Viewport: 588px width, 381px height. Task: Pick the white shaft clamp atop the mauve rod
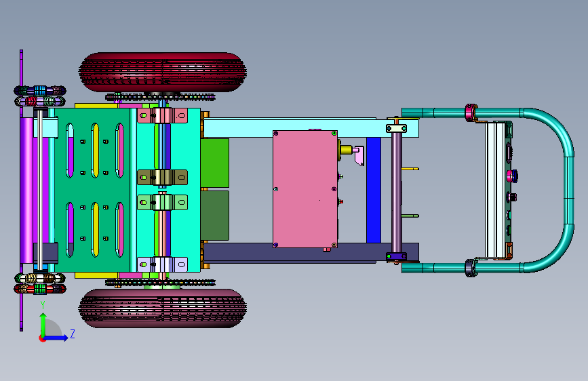pos(396,129)
